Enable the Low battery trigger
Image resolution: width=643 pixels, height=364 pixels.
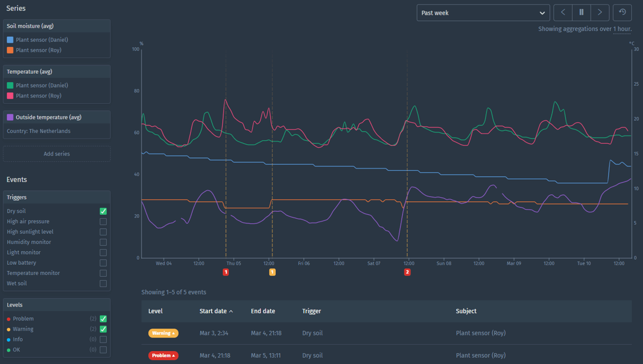pyautogui.click(x=103, y=263)
